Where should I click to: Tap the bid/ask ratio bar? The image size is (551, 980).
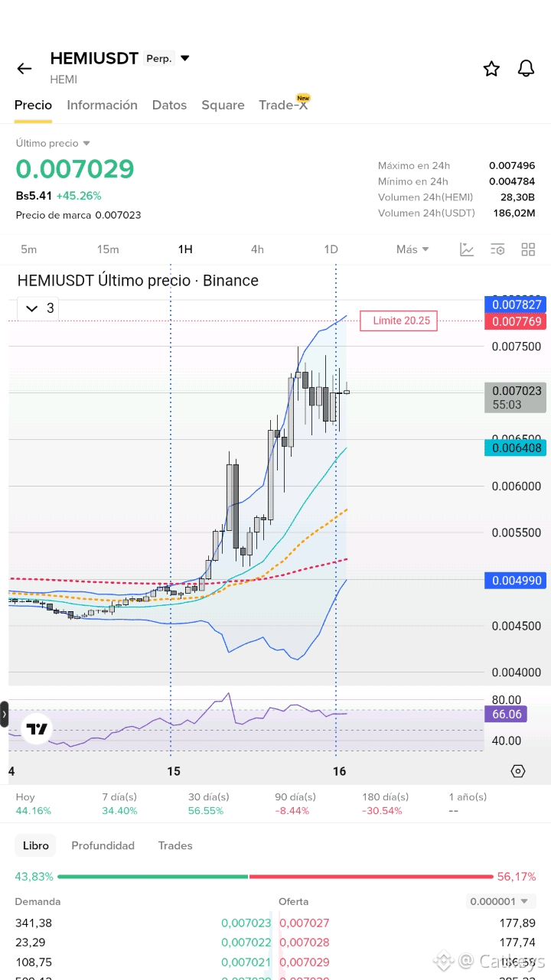click(275, 877)
